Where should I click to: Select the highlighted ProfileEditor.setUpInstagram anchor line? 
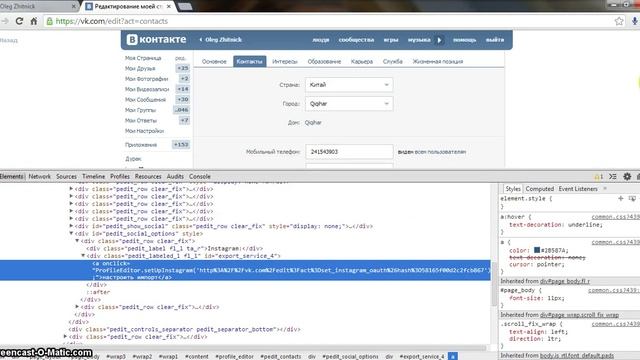coord(245,270)
